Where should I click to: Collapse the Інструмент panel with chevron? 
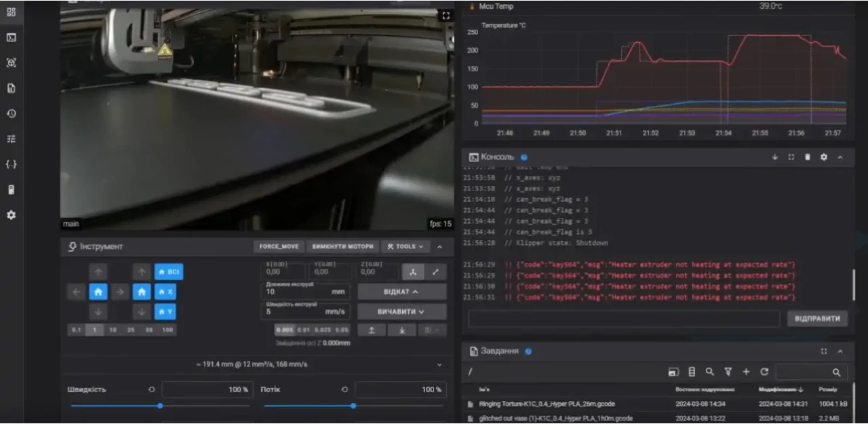[x=439, y=247]
